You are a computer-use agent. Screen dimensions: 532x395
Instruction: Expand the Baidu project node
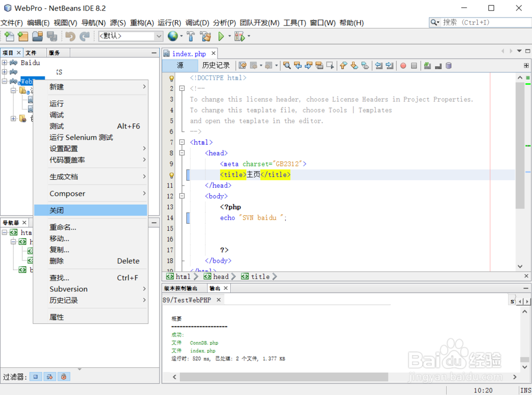[x=4, y=62]
